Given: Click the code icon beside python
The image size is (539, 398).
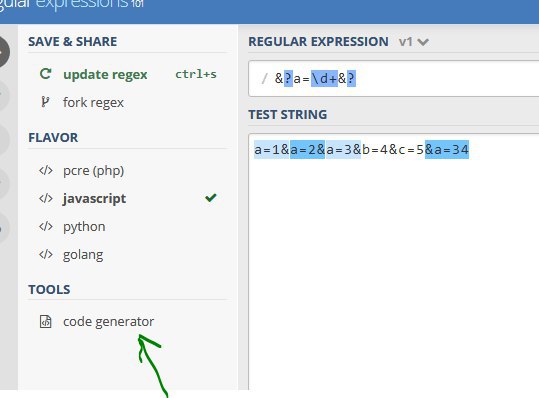Looking at the screenshot, I should tap(46, 226).
